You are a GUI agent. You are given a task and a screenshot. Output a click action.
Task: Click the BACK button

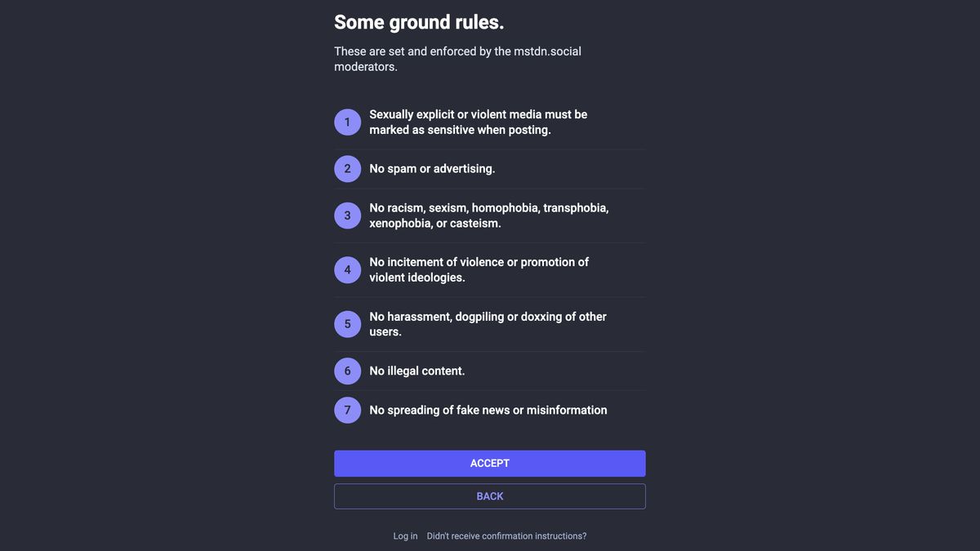point(489,495)
